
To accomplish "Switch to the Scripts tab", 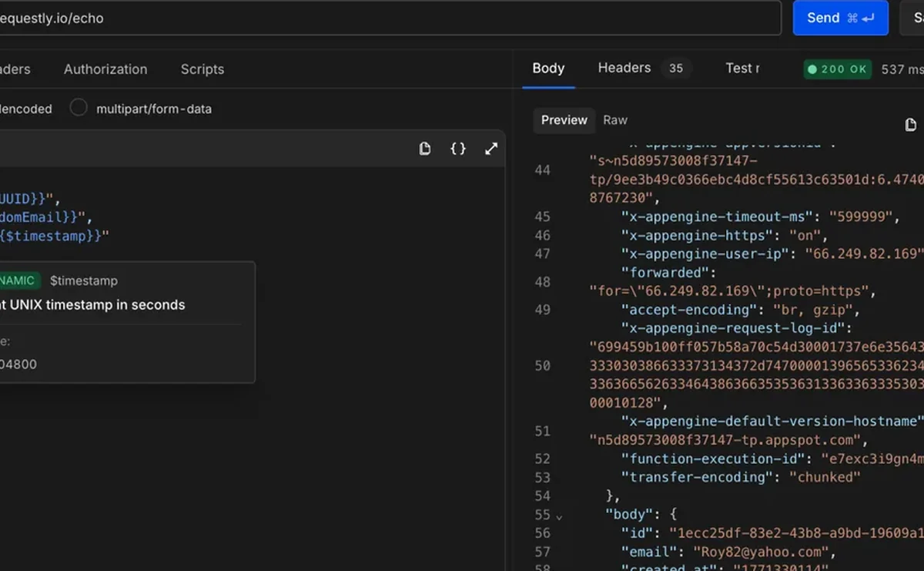I will 202,69.
